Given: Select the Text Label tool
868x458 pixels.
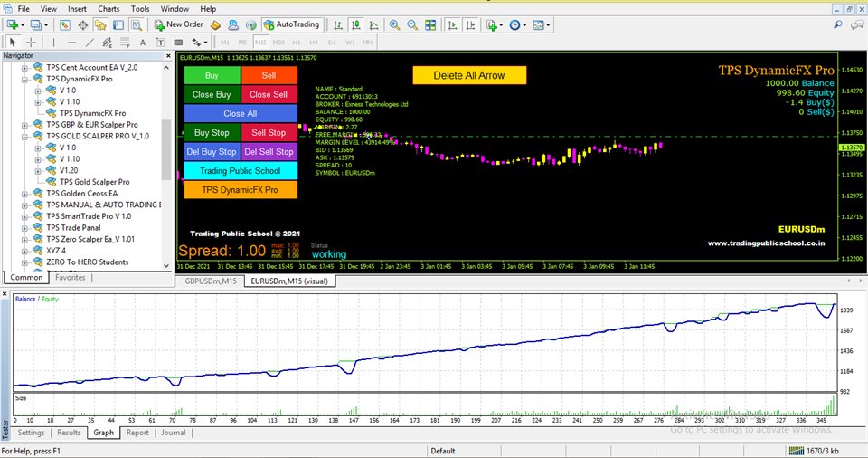Looking at the screenshot, I should click(x=161, y=43).
